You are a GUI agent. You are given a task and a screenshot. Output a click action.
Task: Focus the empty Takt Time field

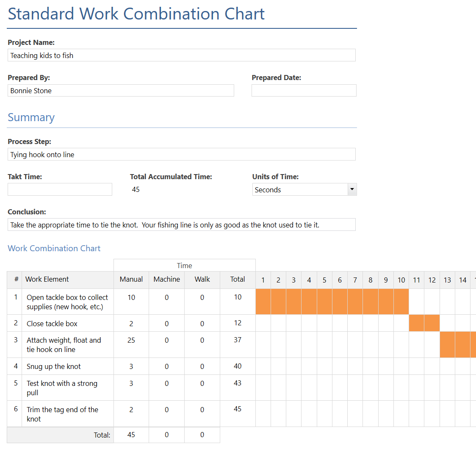coord(60,189)
